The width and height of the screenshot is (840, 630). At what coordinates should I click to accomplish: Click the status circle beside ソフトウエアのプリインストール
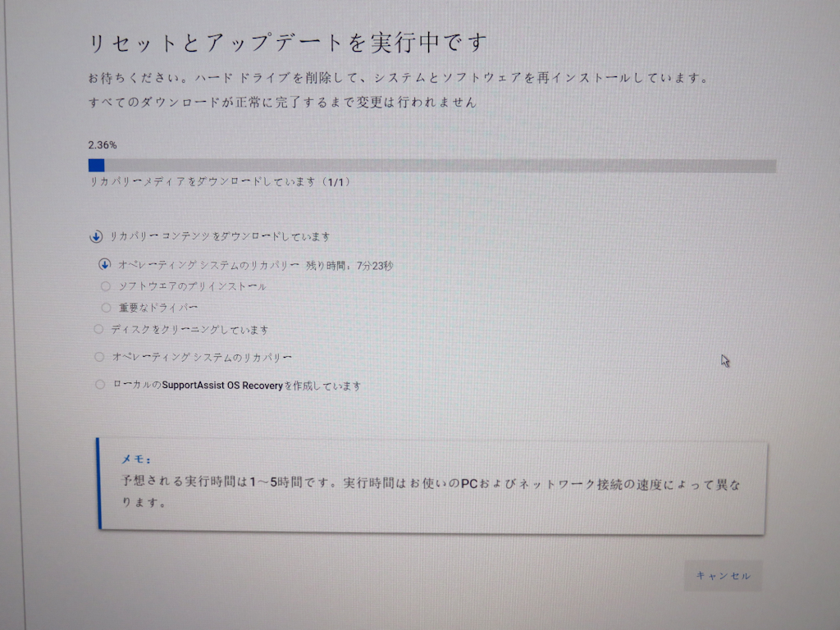pyautogui.click(x=106, y=285)
